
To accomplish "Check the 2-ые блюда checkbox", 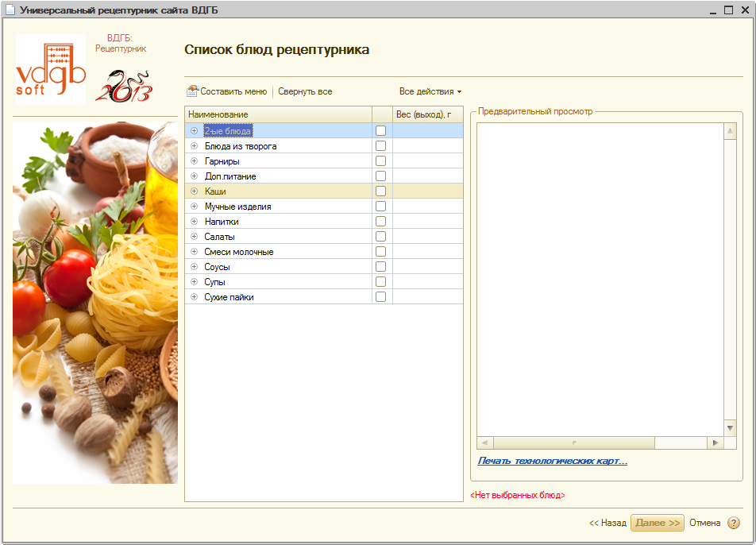I will pyautogui.click(x=380, y=131).
